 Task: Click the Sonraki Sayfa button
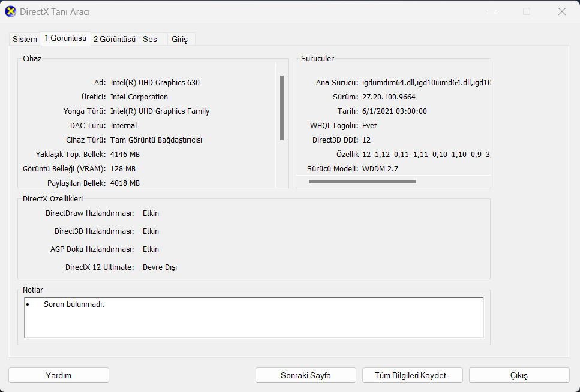pyautogui.click(x=305, y=375)
